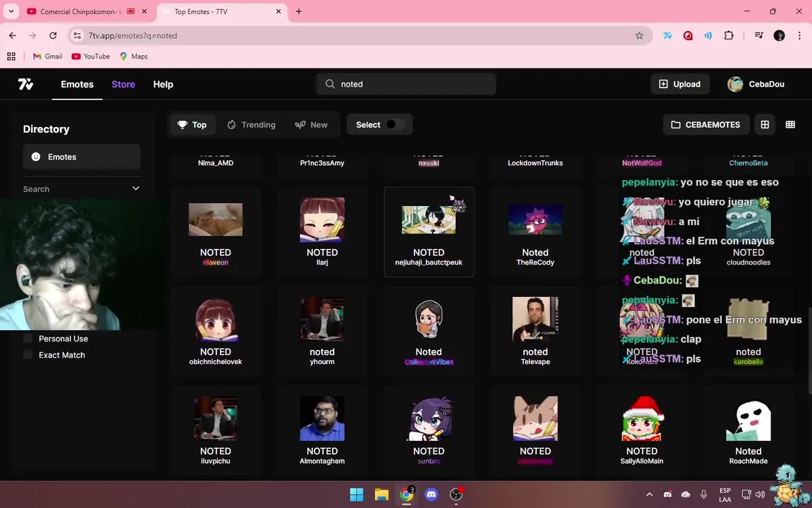Enable the Exact Match checkbox

click(28, 355)
